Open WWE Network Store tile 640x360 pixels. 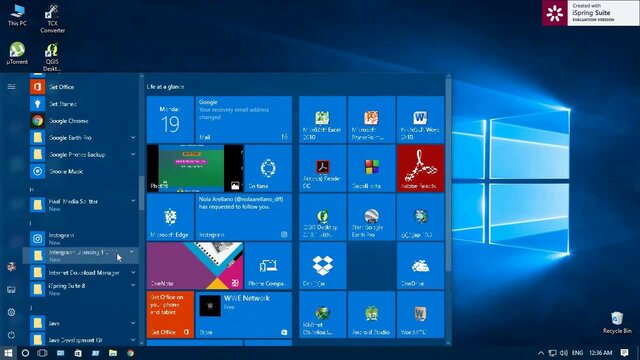point(244,314)
